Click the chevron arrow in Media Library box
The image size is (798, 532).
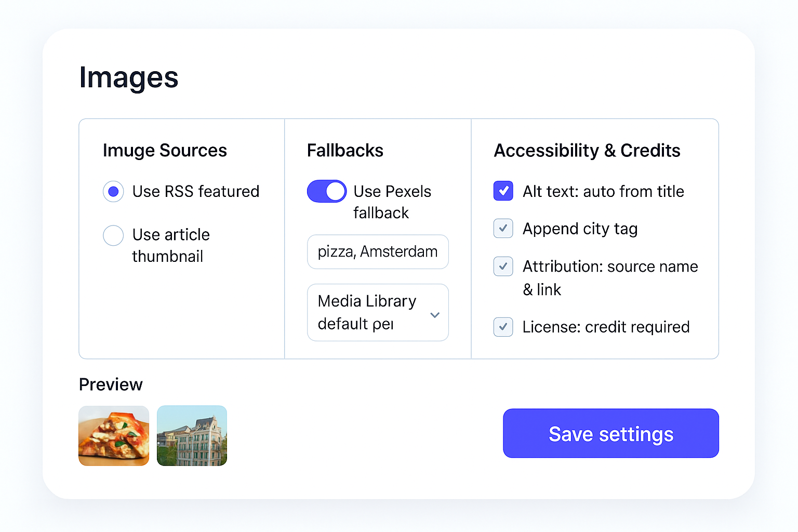click(x=435, y=315)
